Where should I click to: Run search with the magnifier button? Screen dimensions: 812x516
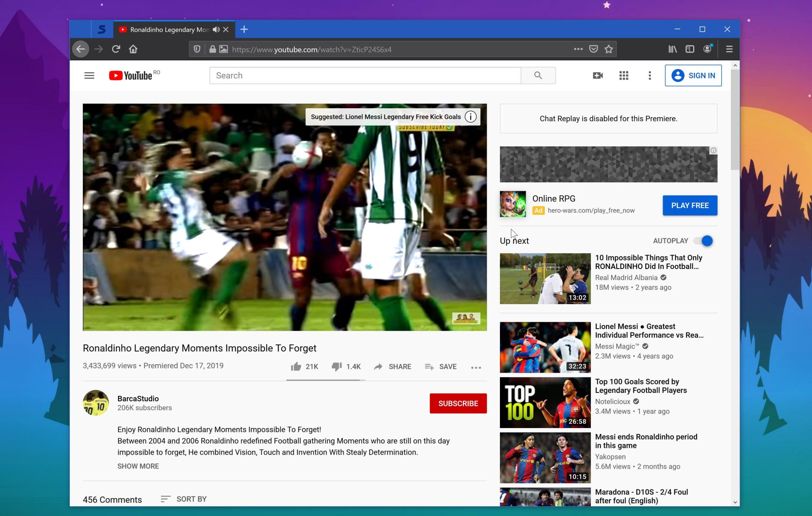[538, 75]
